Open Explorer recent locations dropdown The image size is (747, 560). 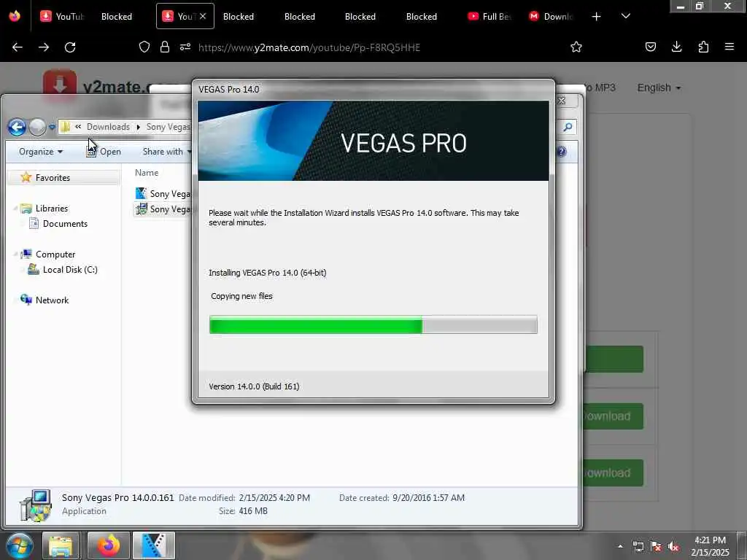point(52,127)
